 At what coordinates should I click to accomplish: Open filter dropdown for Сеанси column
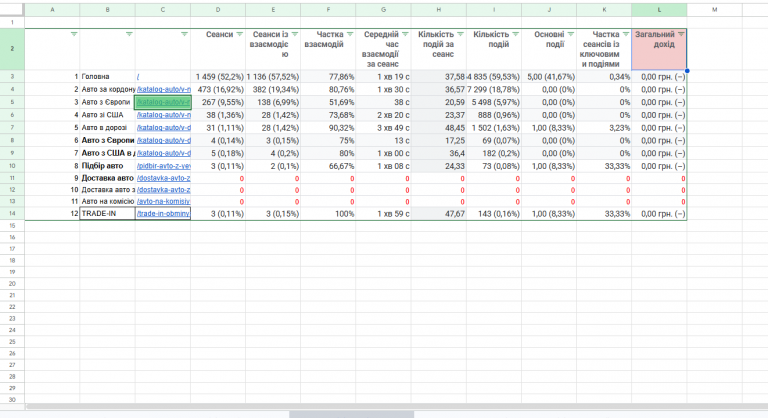click(x=240, y=34)
